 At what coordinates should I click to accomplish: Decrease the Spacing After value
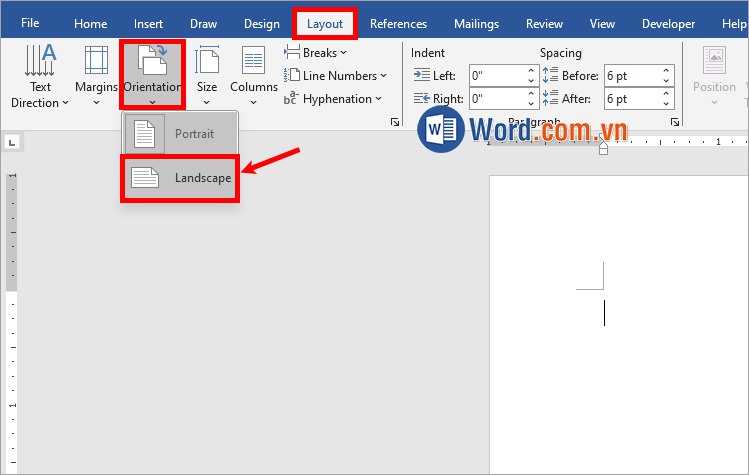665,104
